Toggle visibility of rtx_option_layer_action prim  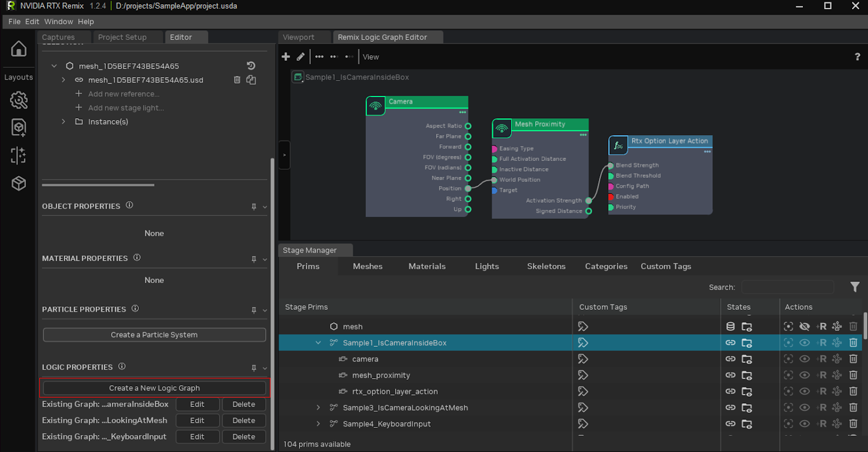click(805, 391)
